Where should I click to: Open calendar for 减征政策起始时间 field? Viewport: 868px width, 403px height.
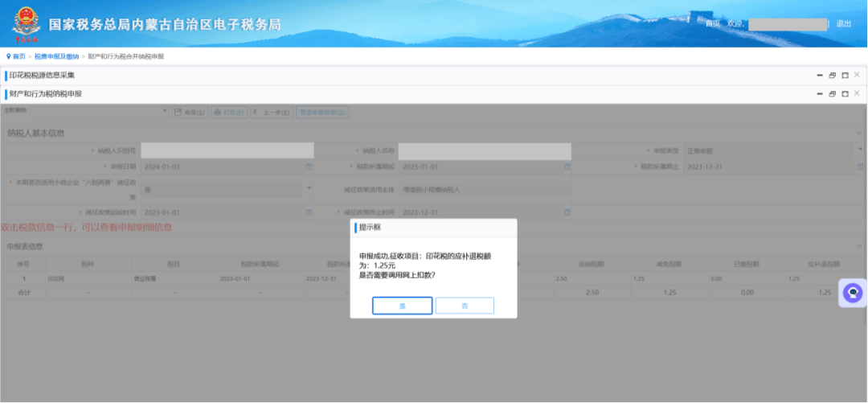click(309, 212)
